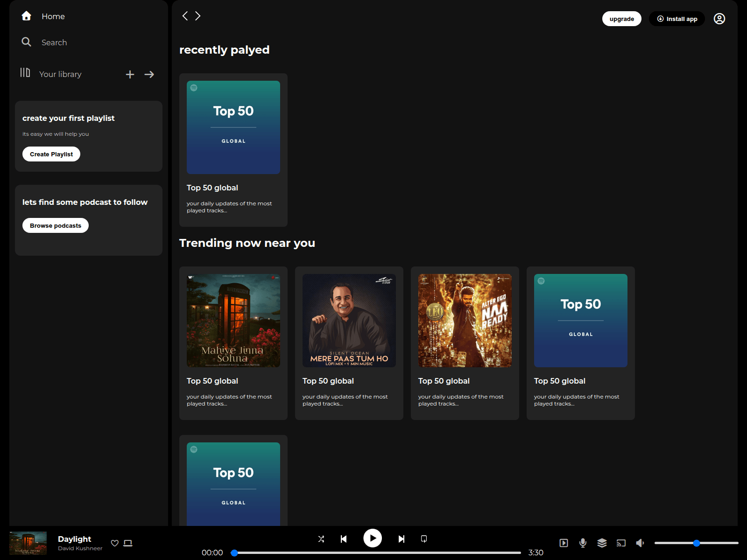Screen dimensions: 747x560
Task: Click the library stack icon
Action: point(25,72)
